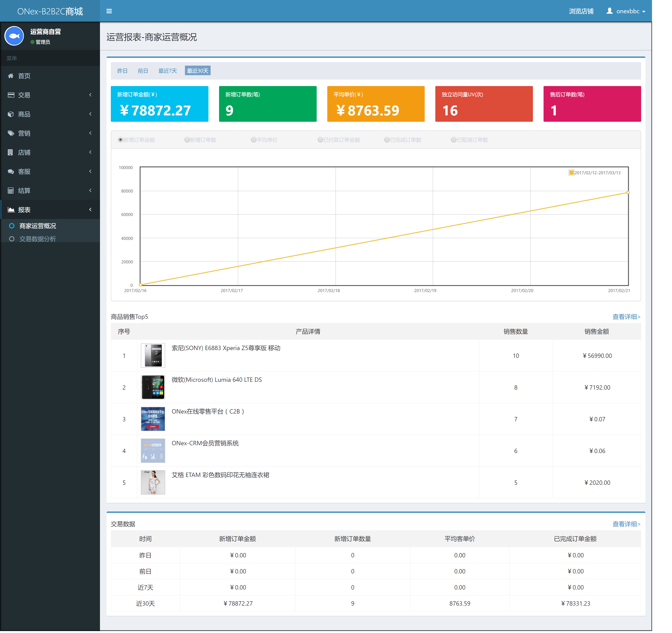Click the user avatar icon beside onexbbc

tap(609, 11)
